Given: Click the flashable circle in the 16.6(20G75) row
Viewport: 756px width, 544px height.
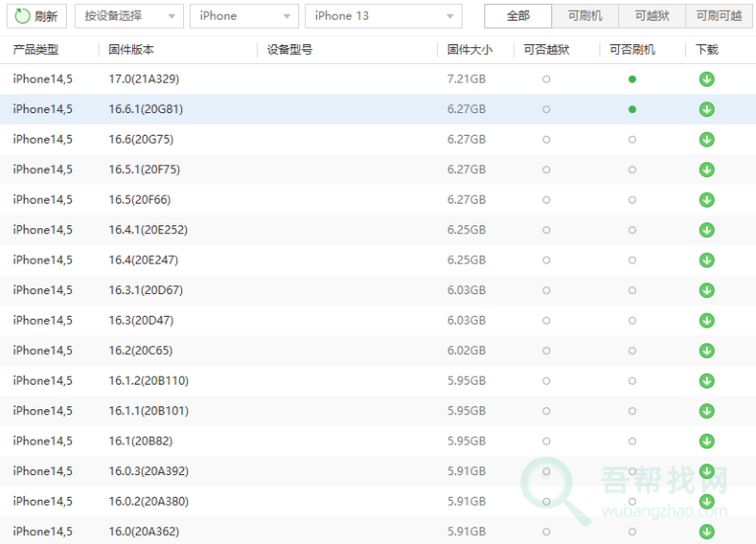Looking at the screenshot, I should point(632,140).
